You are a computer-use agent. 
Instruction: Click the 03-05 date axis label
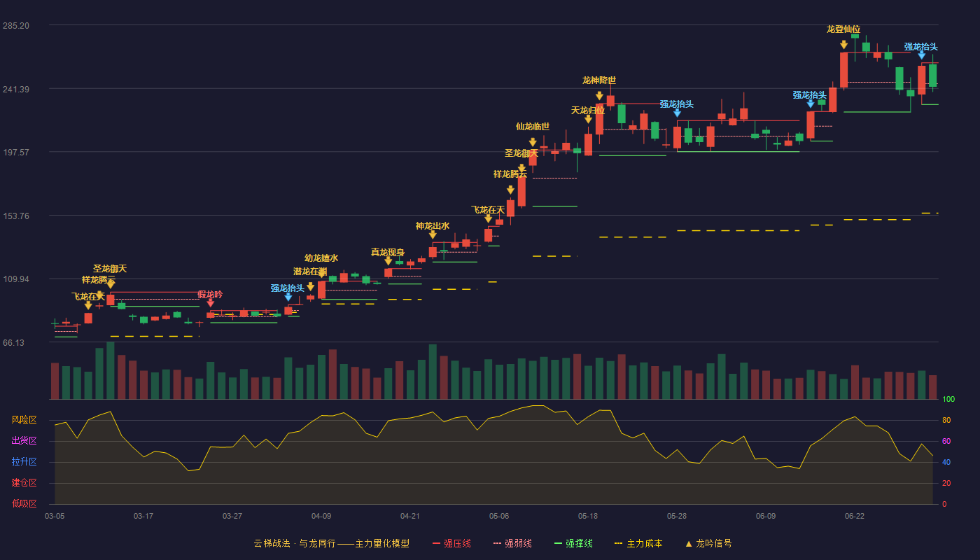[55, 516]
